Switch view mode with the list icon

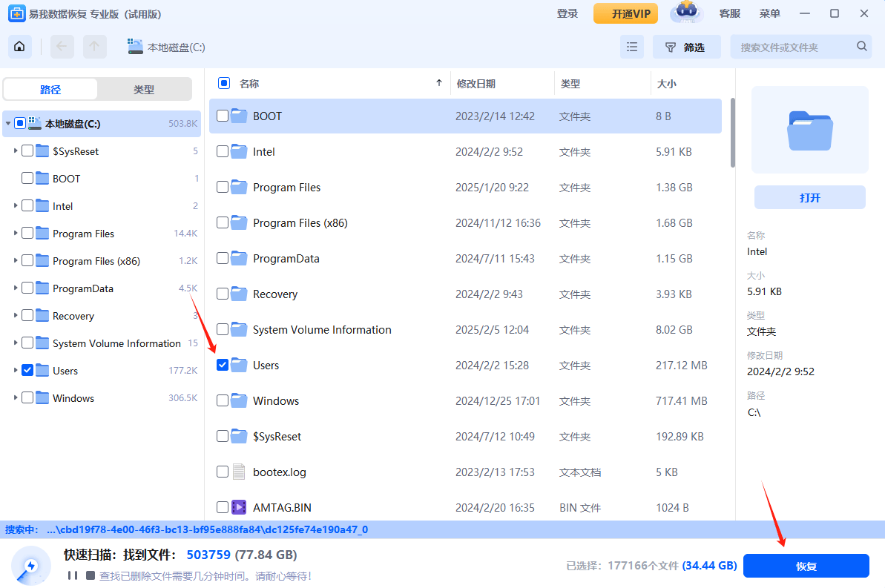click(632, 46)
